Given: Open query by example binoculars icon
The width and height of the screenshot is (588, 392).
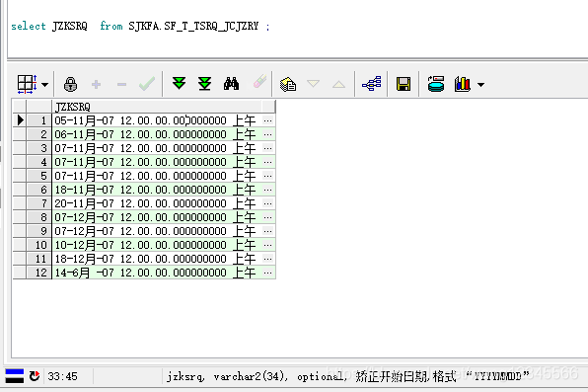Looking at the screenshot, I should [x=231, y=83].
